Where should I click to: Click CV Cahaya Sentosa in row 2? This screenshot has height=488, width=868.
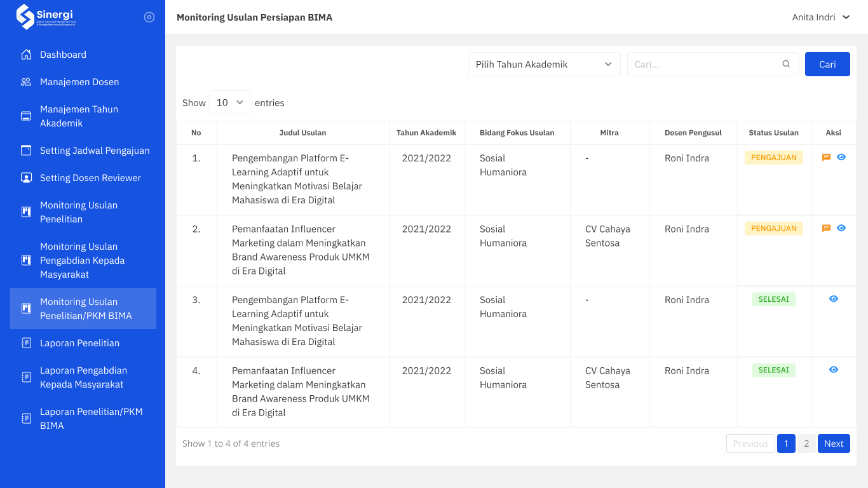[607, 236]
